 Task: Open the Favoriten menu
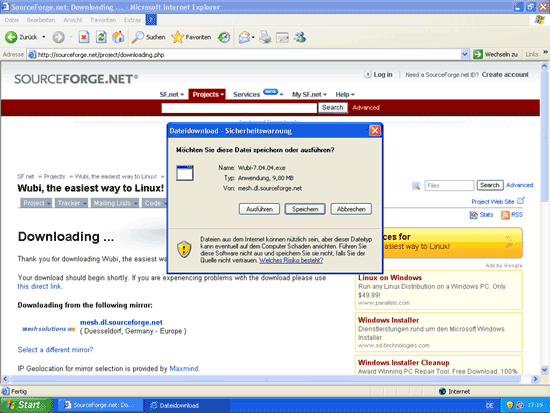[x=103, y=20]
